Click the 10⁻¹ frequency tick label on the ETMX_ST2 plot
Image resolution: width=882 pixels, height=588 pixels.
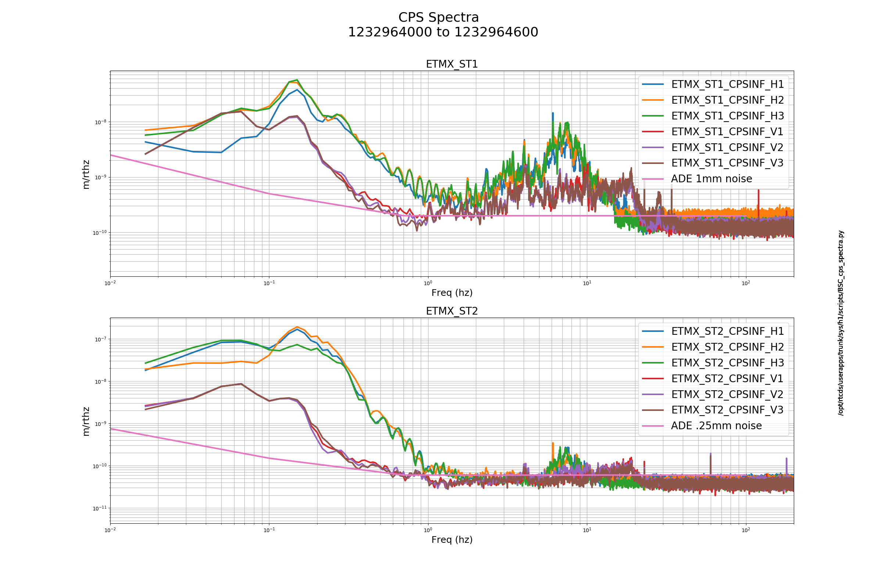pos(269,530)
